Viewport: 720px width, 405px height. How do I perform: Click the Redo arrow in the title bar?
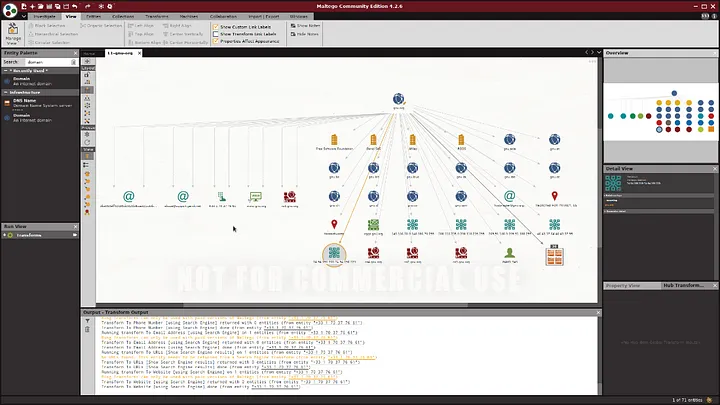click(x=88, y=6)
